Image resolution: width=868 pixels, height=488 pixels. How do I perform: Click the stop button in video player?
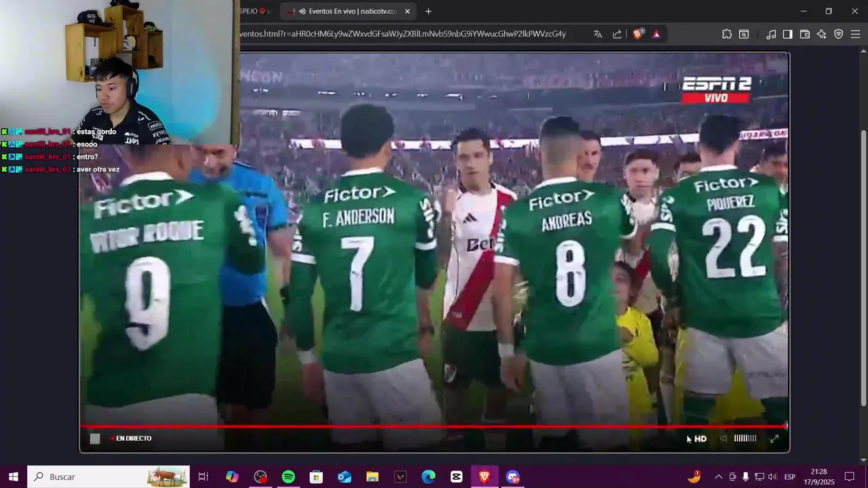point(95,439)
